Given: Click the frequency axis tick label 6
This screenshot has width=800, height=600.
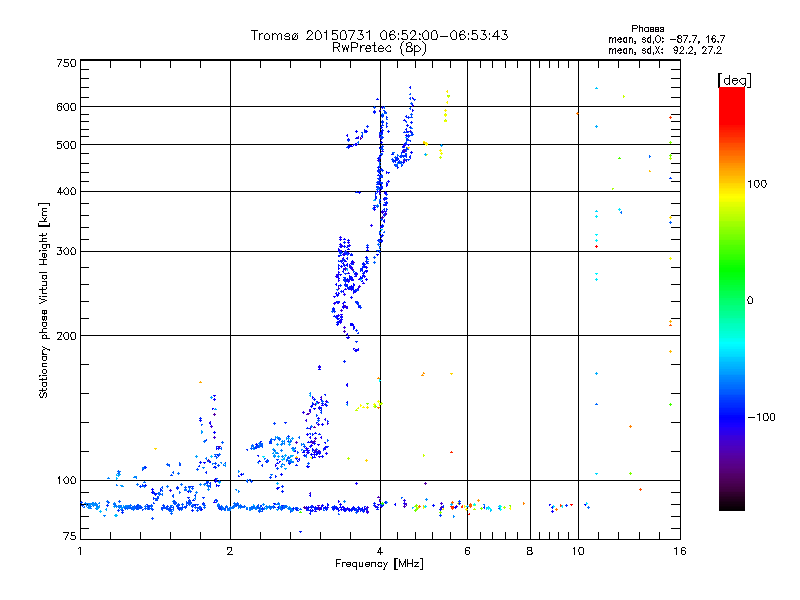Looking at the screenshot, I should tap(467, 551).
